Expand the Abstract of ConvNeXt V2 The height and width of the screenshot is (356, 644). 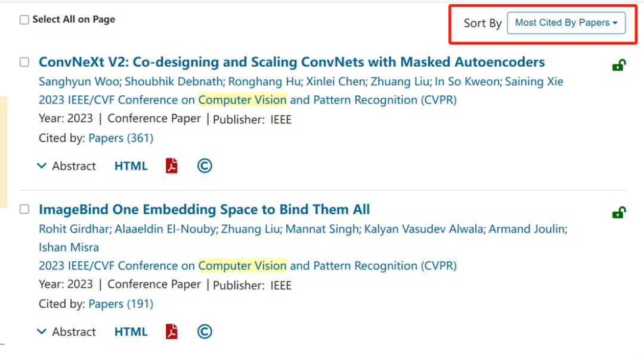(67, 166)
